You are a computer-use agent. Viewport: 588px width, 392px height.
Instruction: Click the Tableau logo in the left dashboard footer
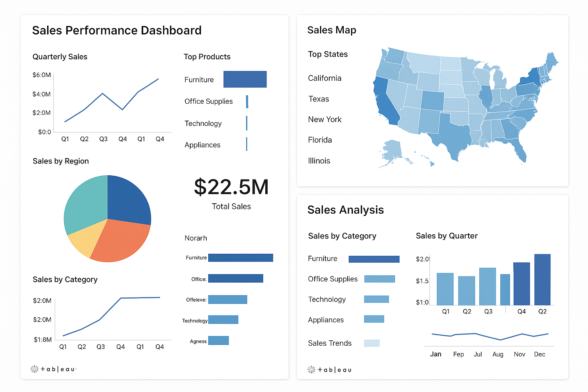tap(54, 369)
